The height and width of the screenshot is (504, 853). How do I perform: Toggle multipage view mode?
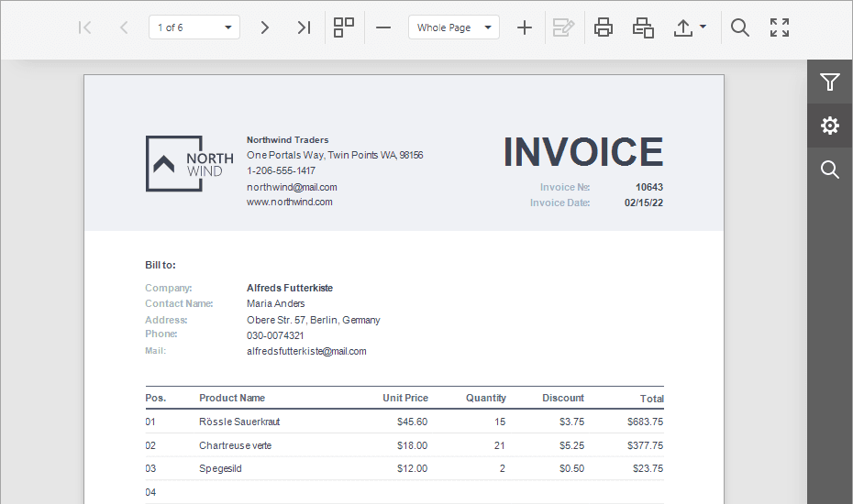coord(344,27)
